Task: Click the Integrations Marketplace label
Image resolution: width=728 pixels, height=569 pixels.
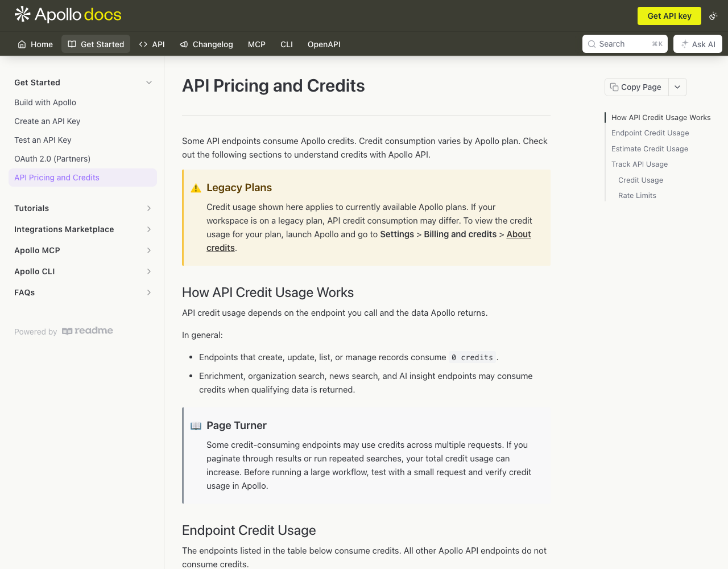Action: coord(64,229)
